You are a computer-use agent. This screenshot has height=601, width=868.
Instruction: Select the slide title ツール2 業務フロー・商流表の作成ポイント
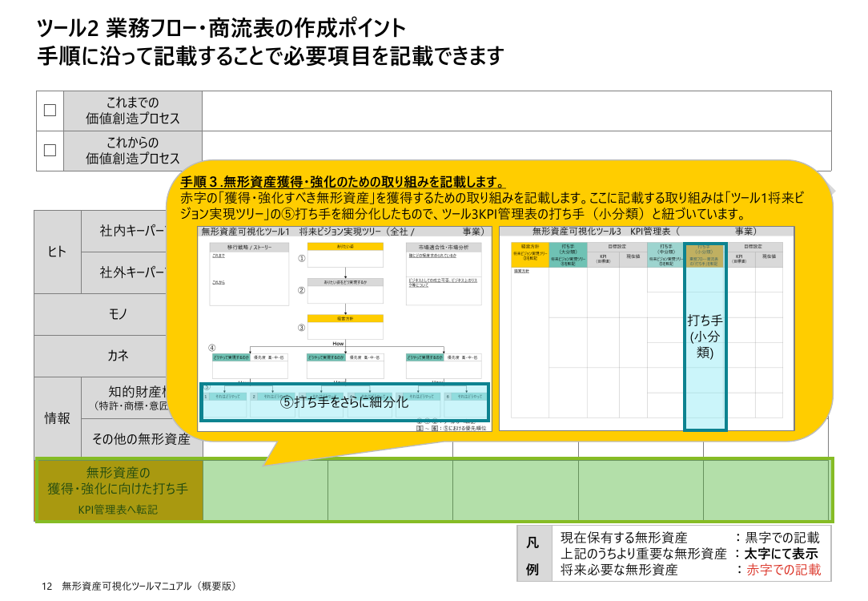(222, 28)
